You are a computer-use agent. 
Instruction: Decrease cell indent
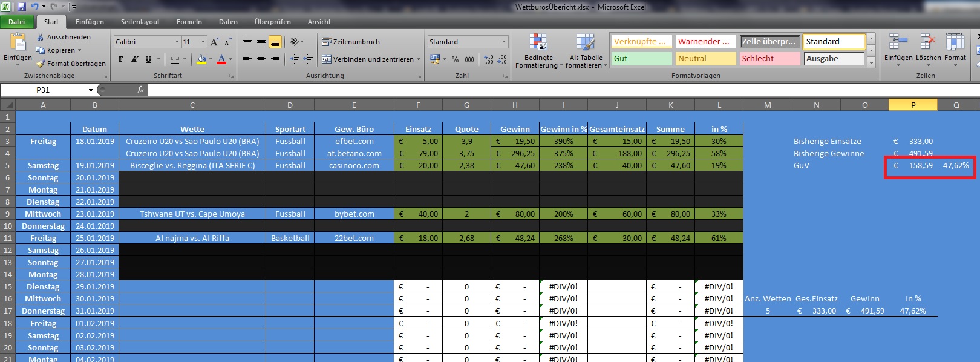295,59
